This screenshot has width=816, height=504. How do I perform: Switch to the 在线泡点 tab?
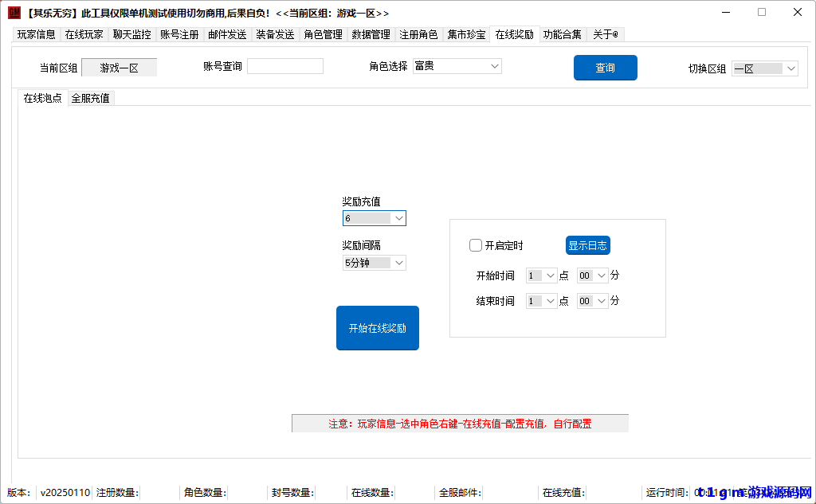[x=42, y=98]
